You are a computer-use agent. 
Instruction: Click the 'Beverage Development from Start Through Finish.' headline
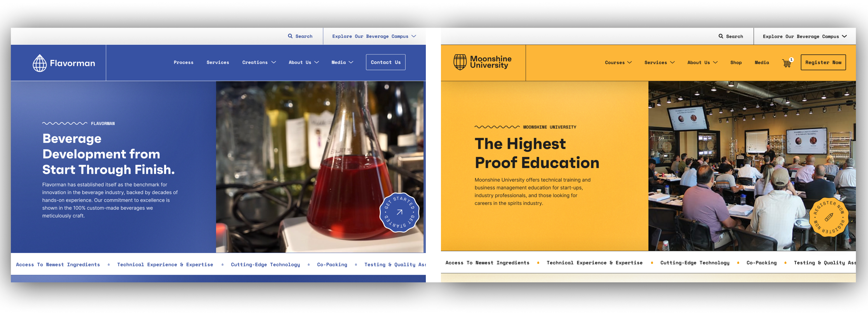[109, 154]
